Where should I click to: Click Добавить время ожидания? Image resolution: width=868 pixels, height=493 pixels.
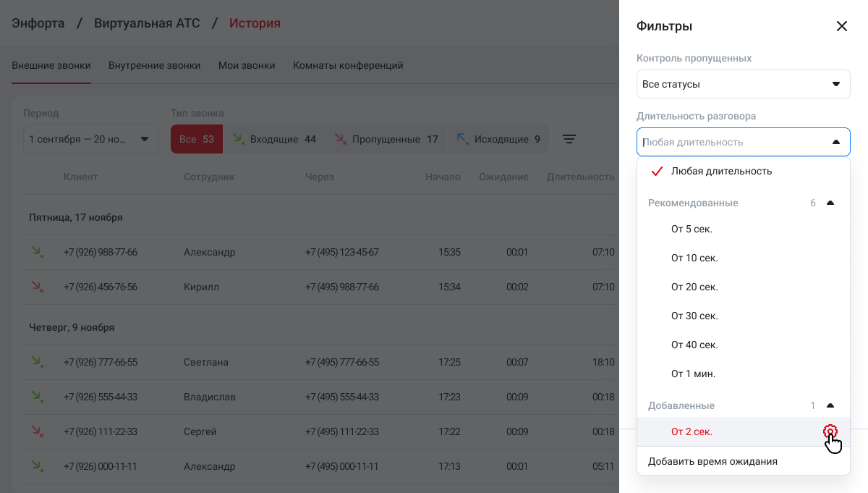click(712, 461)
